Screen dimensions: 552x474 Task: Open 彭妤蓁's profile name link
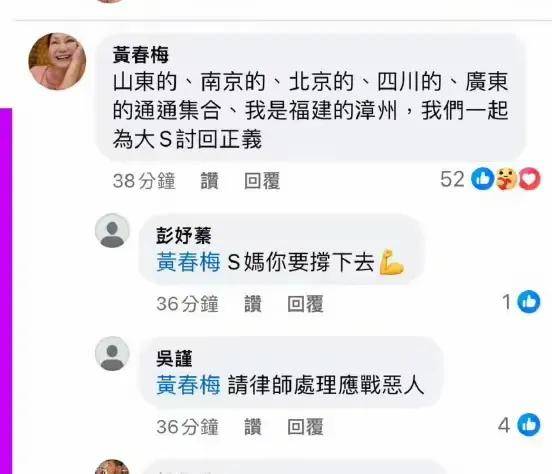click(184, 236)
